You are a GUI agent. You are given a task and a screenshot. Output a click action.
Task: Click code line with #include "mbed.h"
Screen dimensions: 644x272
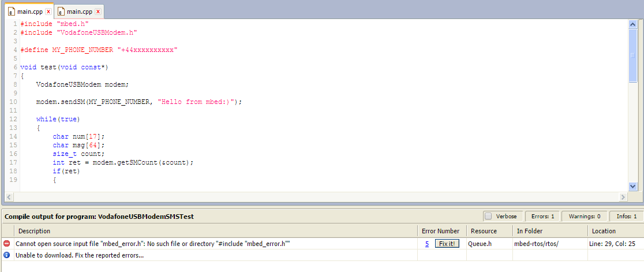(55, 24)
